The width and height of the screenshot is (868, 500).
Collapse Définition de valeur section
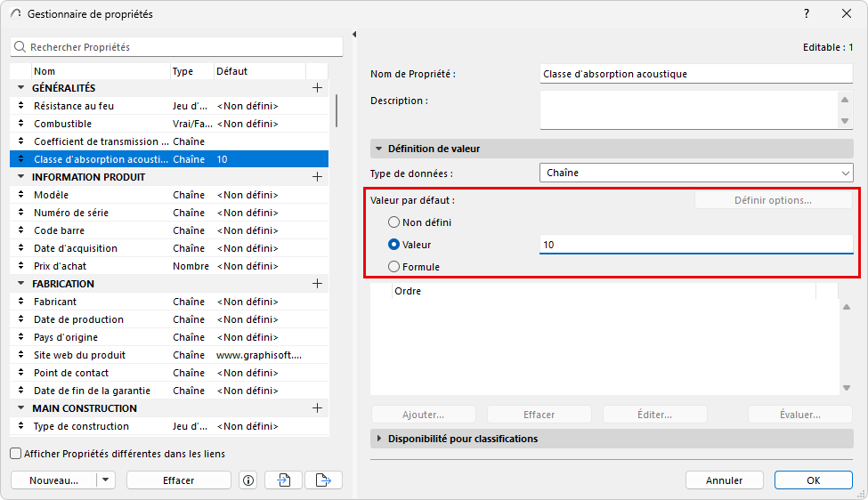pos(379,149)
